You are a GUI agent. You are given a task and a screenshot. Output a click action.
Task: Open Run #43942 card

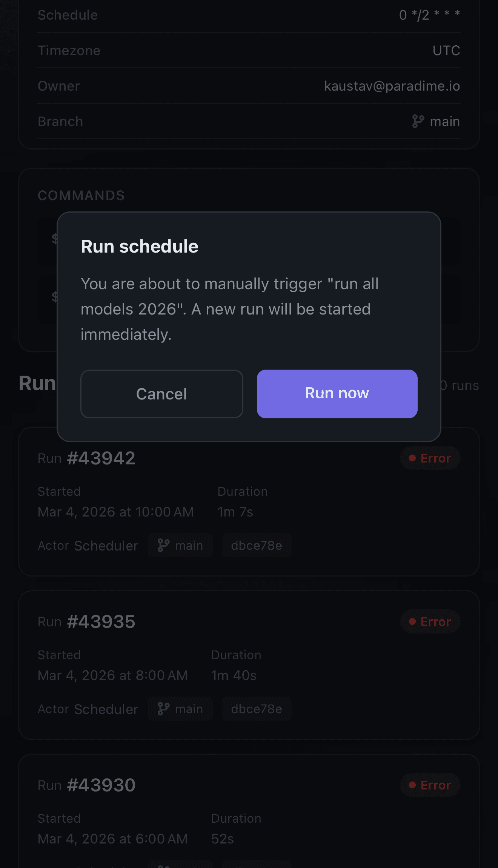[x=249, y=501]
